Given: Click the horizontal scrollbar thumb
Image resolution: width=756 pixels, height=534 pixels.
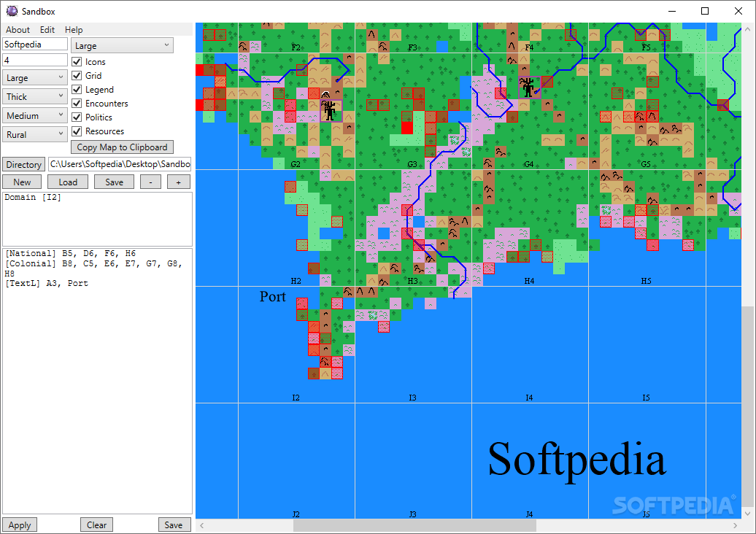Looking at the screenshot, I should click(x=414, y=525).
